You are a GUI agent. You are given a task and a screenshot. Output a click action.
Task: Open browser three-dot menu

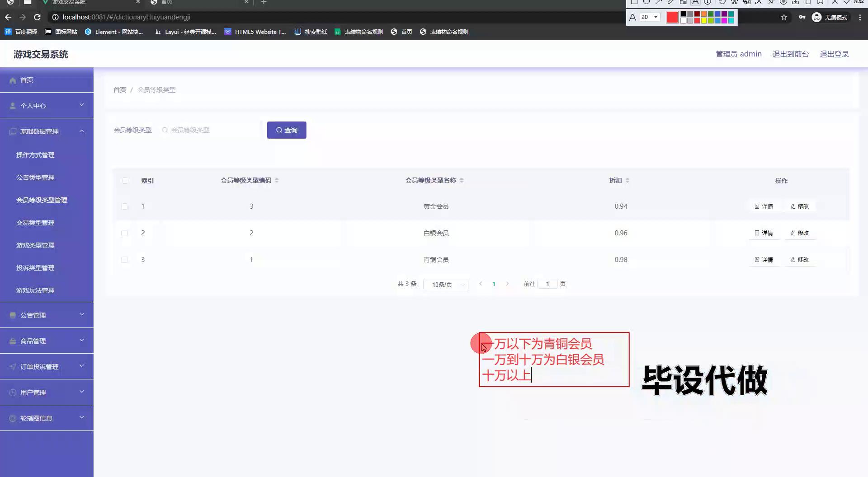click(860, 17)
